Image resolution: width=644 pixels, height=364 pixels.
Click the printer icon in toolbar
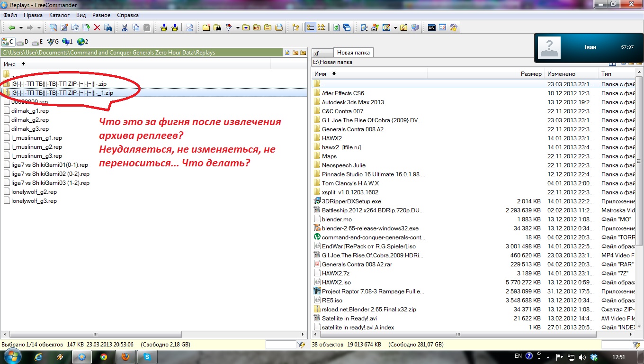(x=279, y=27)
